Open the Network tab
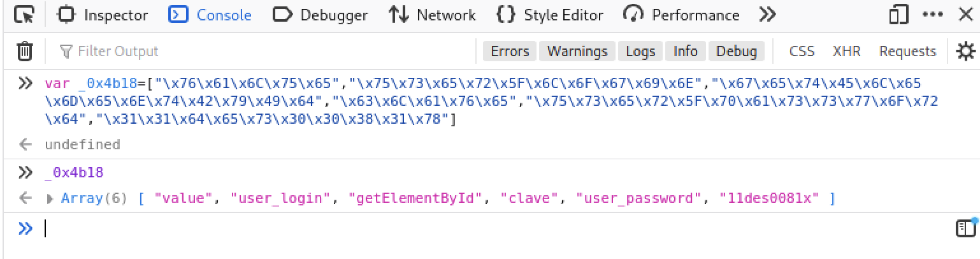The image size is (980, 259). [x=432, y=15]
